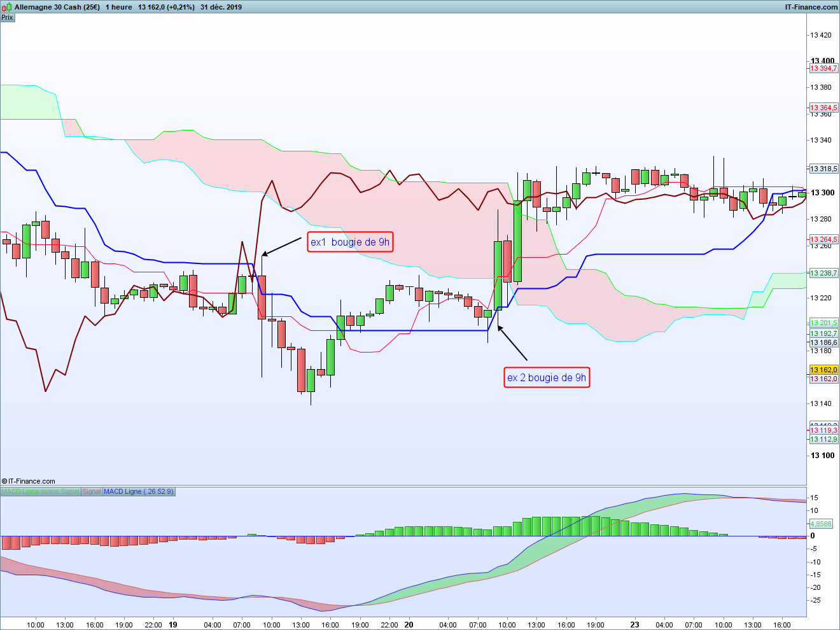This screenshot has height=630, width=840.
Task: Select the red Signal legend label
Action: pos(92,491)
